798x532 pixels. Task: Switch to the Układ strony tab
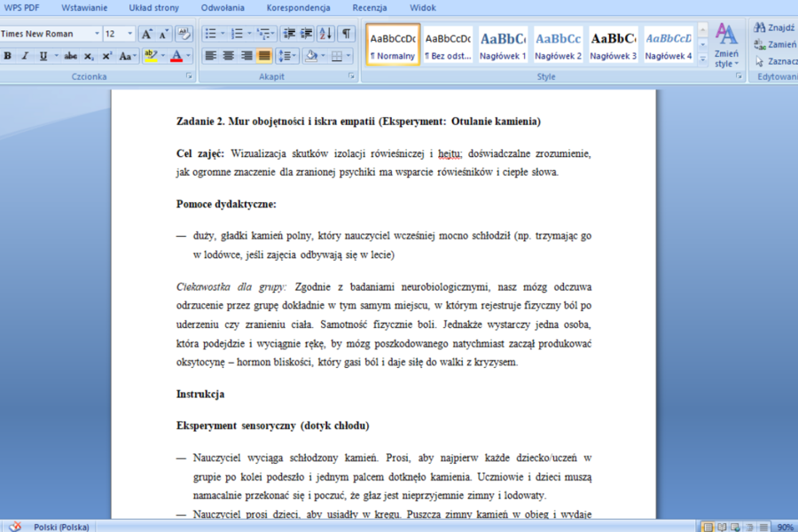pos(153,8)
